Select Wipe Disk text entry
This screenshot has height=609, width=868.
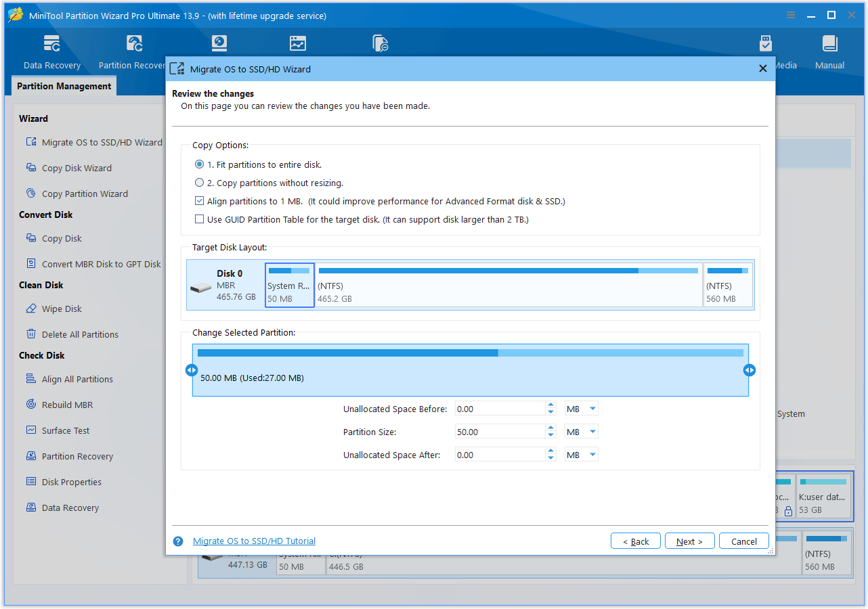pos(62,309)
